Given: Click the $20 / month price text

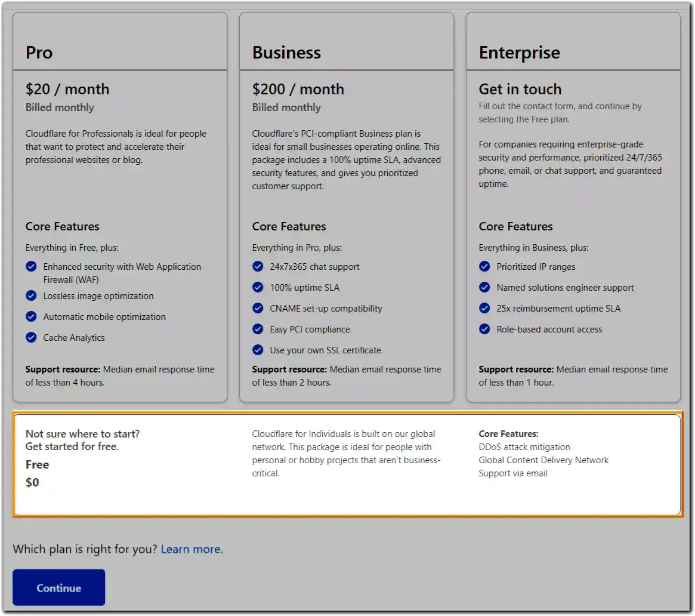Looking at the screenshot, I should (x=67, y=89).
